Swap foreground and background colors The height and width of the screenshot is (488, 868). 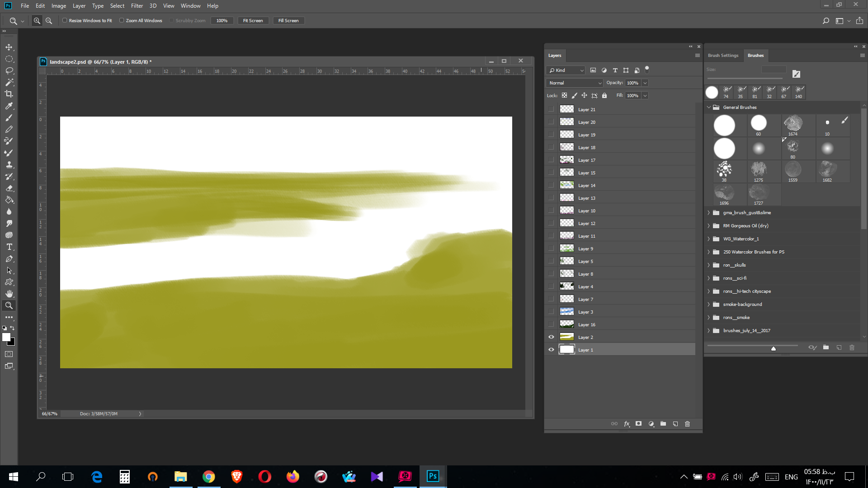pyautogui.click(x=13, y=328)
